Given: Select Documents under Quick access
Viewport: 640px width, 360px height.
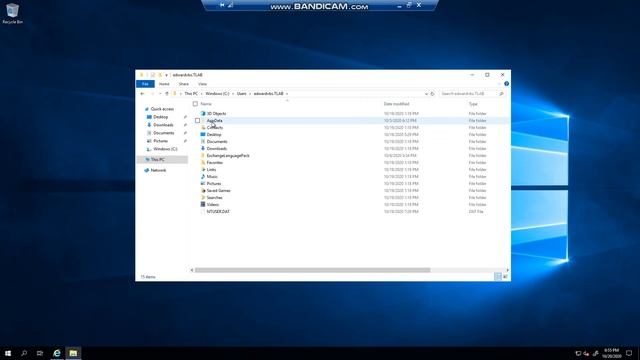Looking at the screenshot, I should coord(164,133).
